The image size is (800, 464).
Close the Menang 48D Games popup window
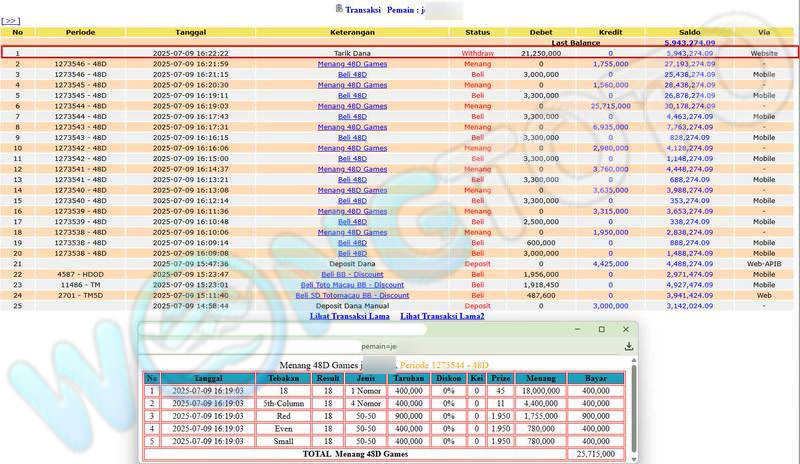[x=626, y=329]
